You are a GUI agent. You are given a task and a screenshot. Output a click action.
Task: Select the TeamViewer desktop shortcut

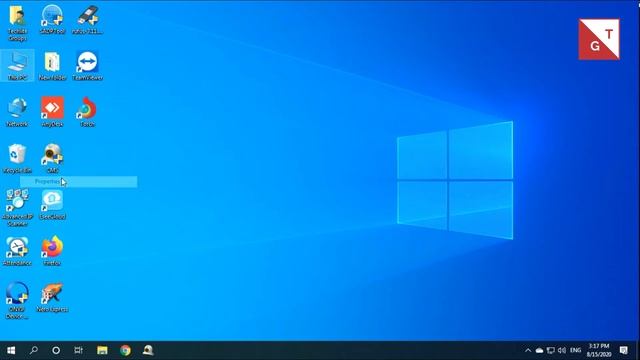pos(87,66)
